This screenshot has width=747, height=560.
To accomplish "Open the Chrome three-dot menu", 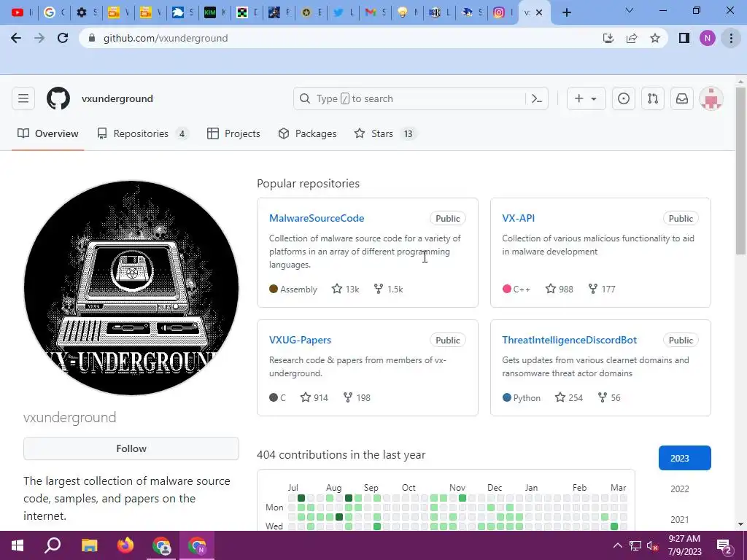I will 731,38.
